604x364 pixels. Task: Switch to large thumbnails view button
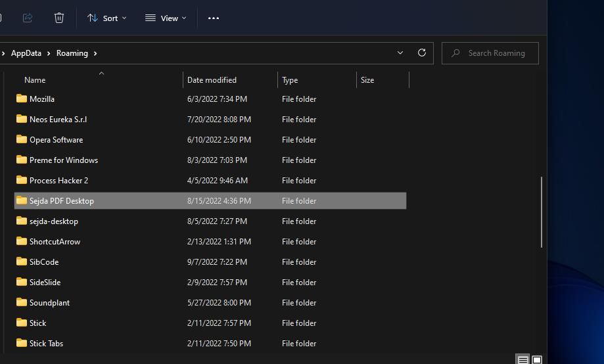pyautogui.click(x=537, y=359)
